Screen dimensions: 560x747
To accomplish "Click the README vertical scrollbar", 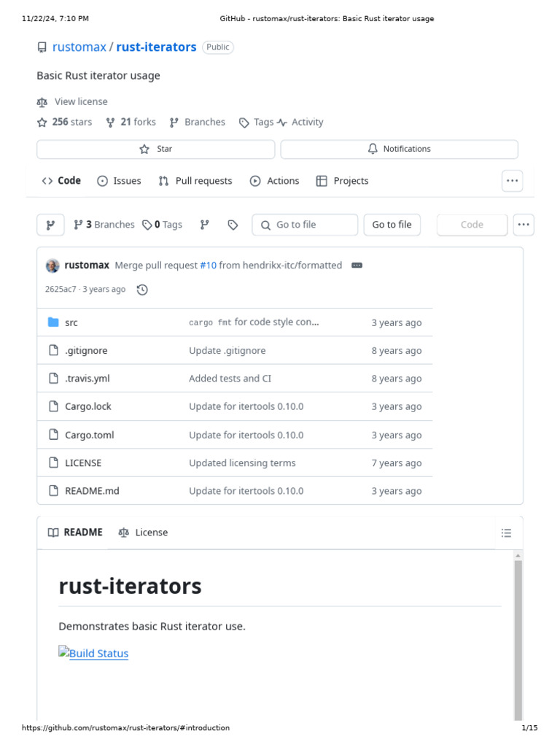I will pyautogui.click(x=518, y=635).
